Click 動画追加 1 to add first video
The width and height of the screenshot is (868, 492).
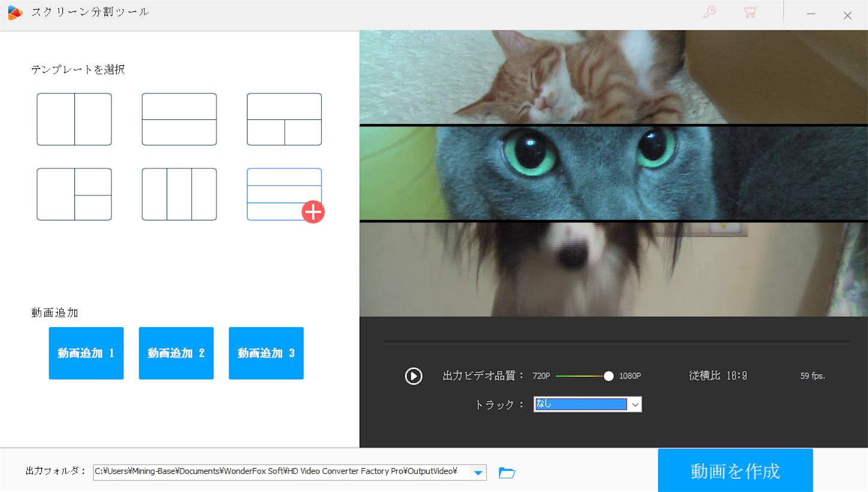(x=86, y=353)
